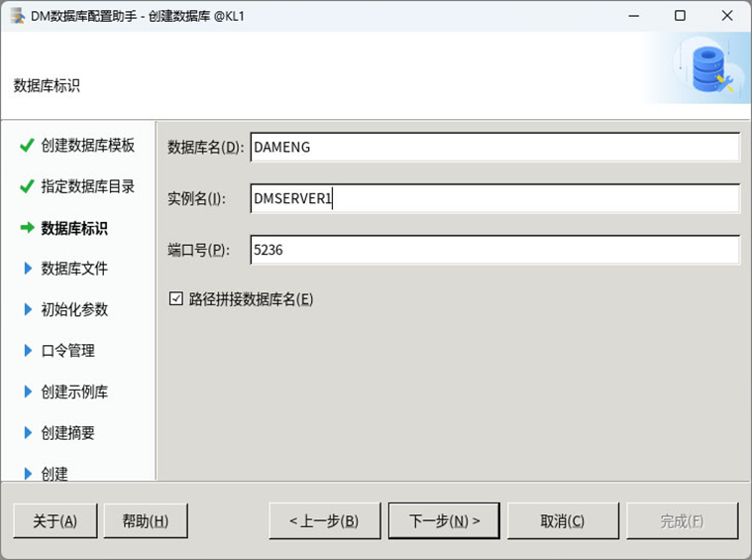Click the greyed-out 完成(F) button
The width and height of the screenshot is (752, 560).
pyautogui.click(x=682, y=521)
